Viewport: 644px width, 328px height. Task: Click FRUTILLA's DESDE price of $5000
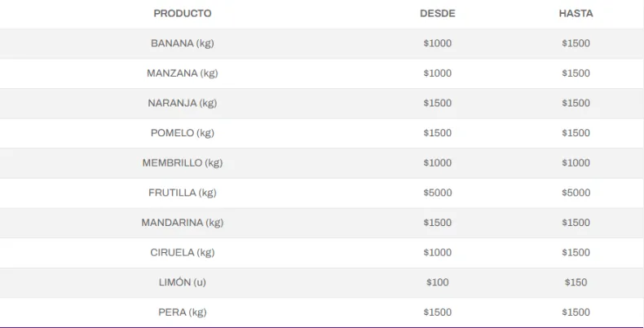coord(437,193)
